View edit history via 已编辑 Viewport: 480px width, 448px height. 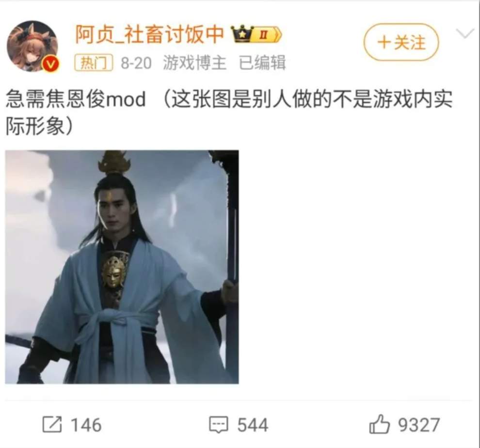(x=262, y=63)
